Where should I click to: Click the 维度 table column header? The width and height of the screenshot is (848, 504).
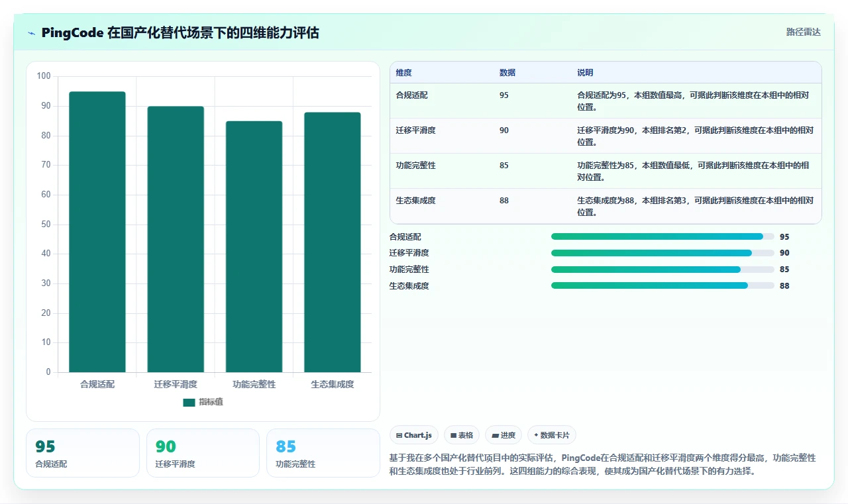403,73
